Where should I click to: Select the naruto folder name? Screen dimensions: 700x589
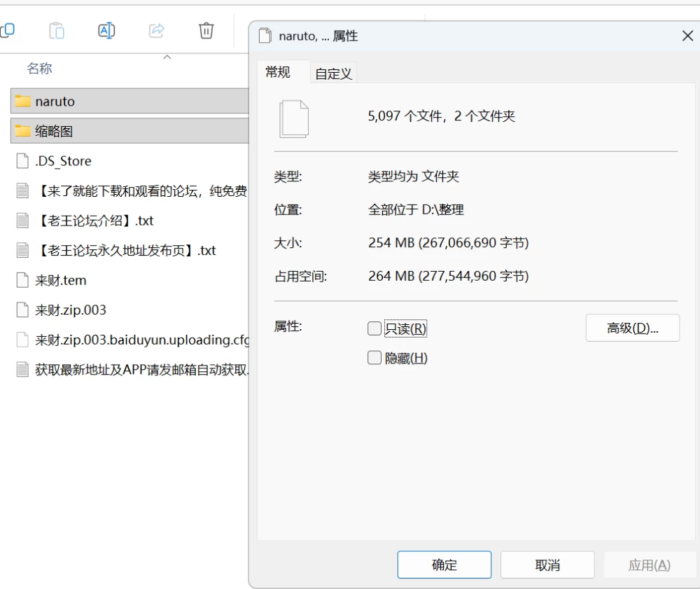(55, 102)
